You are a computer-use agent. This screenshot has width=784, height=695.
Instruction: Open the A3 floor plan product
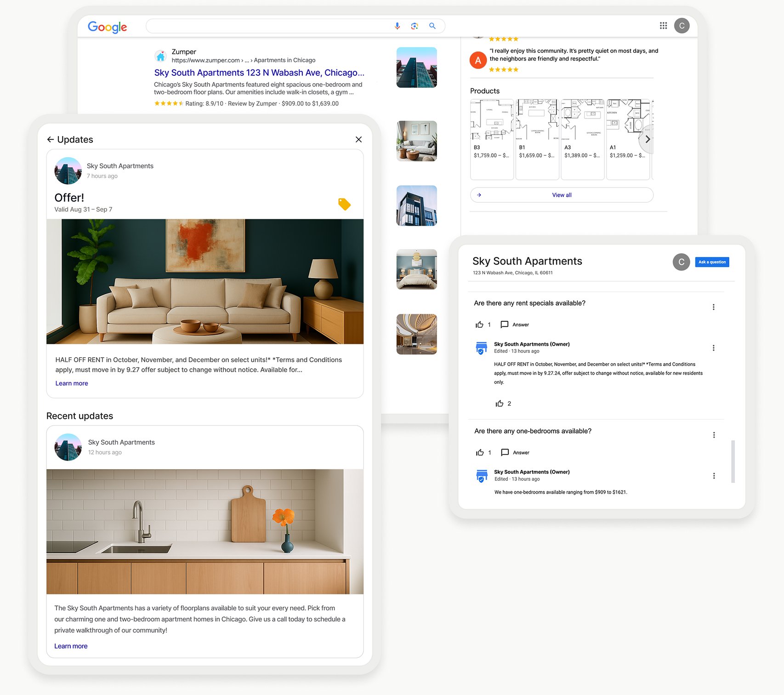coord(582,139)
